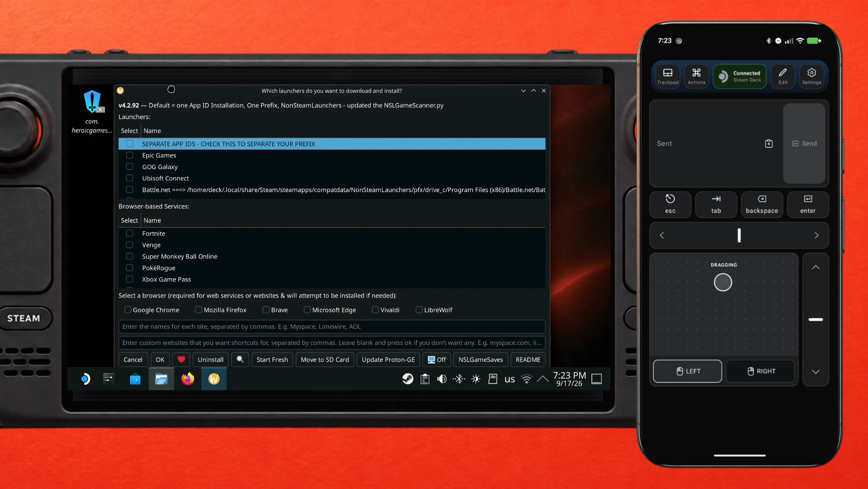Screen dimensions: 868x489
Task: Open Discover store taskbar icon
Action: click(x=135, y=379)
